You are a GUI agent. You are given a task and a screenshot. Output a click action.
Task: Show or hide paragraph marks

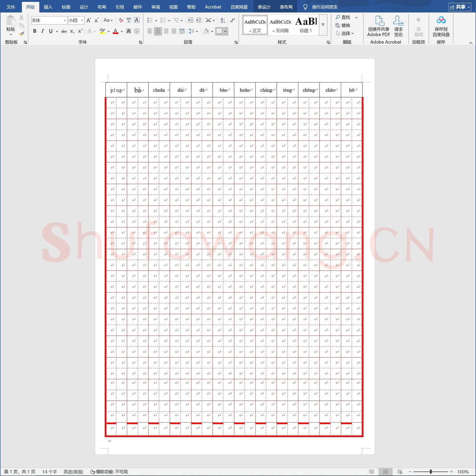[x=233, y=20]
